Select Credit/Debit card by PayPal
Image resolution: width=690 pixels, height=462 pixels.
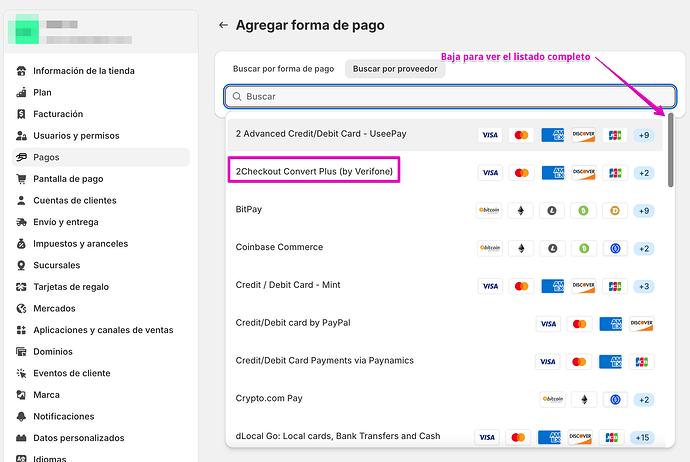[445, 323]
